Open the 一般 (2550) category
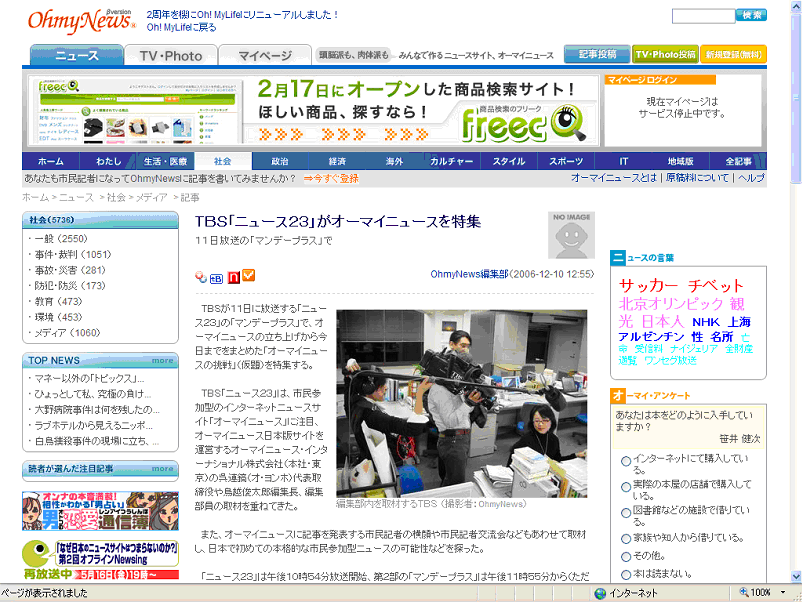This screenshot has height=602, width=802. tap(61, 238)
